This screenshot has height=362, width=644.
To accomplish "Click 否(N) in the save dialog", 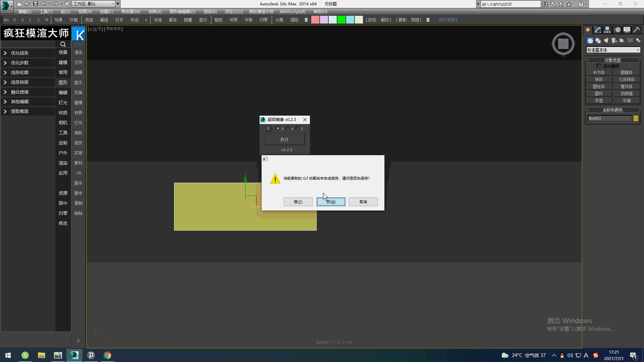I will point(331,202).
